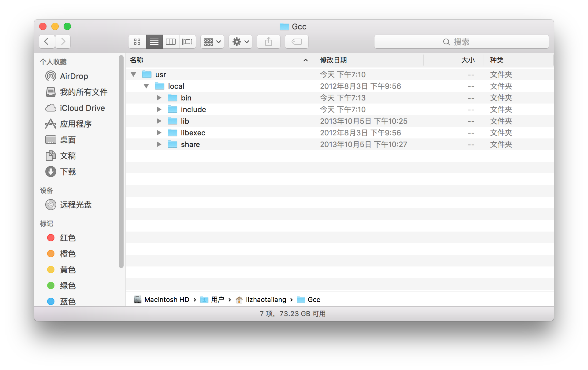Open the item arrangement dropdown

212,42
